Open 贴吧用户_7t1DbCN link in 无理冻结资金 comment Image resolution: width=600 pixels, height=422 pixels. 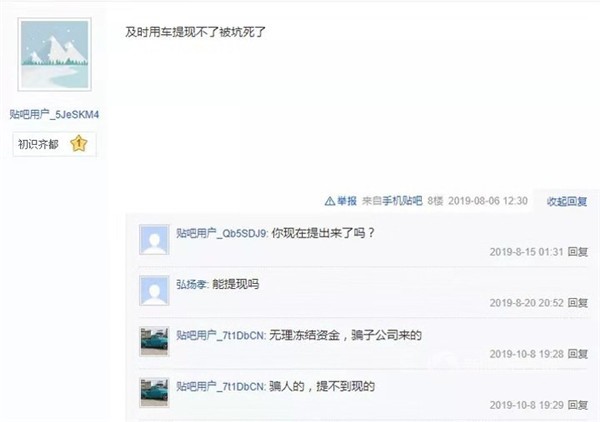click(220, 336)
